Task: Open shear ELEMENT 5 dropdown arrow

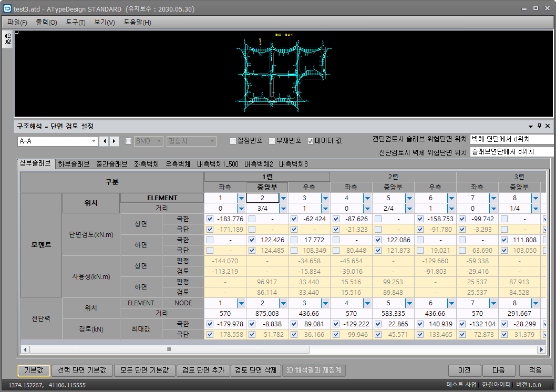Action: click(409, 303)
